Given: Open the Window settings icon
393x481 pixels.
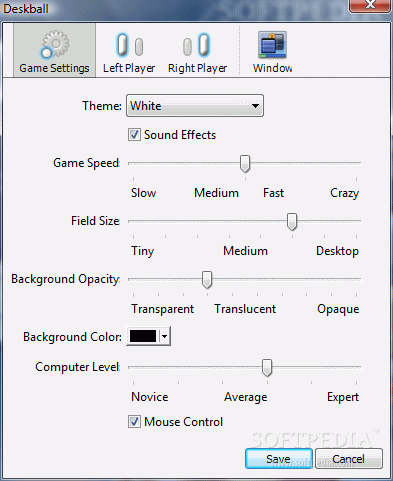Looking at the screenshot, I should pyautogui.click(x=273, y=45).
